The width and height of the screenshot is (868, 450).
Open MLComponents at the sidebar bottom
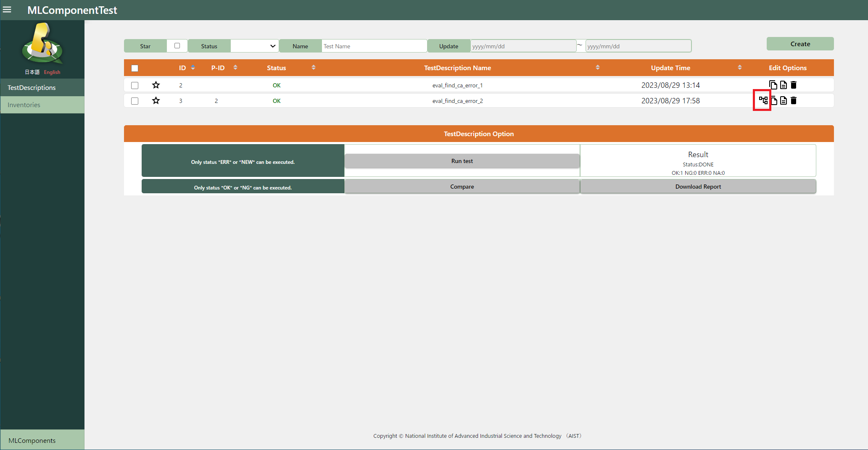[32, 440]
